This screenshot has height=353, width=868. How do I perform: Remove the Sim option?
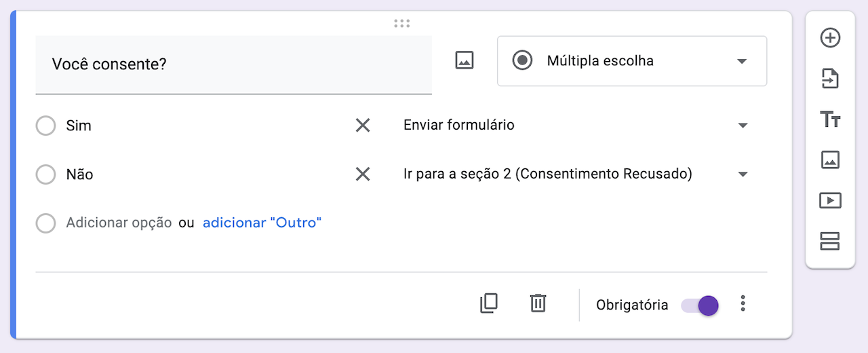(x=363, y=125)
